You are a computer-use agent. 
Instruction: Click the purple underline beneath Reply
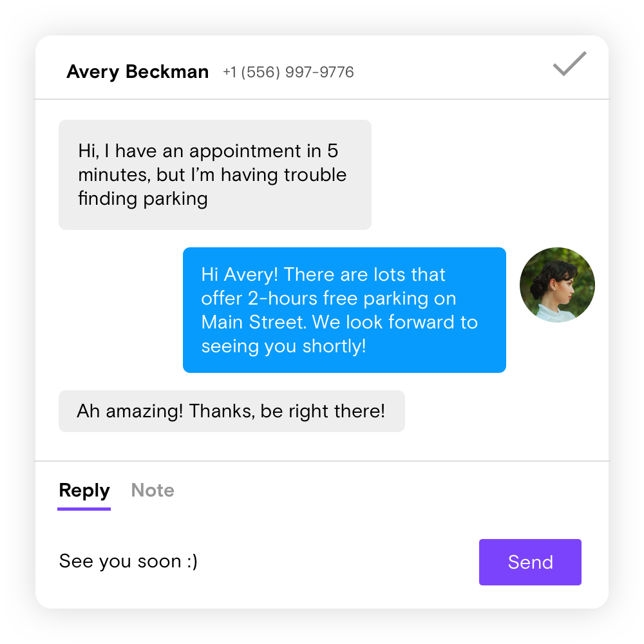pyautogui.click(x=84, y=509)
